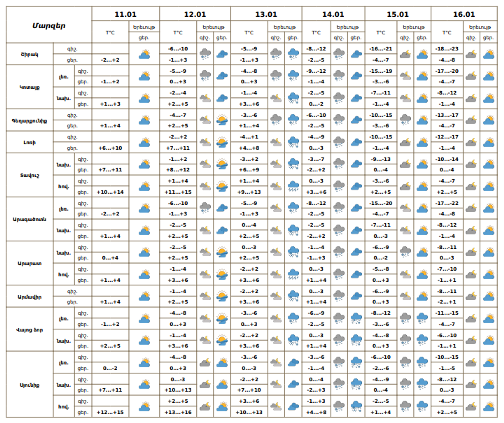Click Shirak's 12.01 night snow-cloud icon

pyautogui.click(x=205, y=54)
